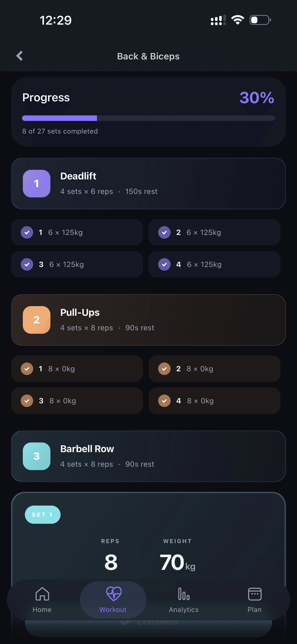Uncheck Pull-Ups set 3 completed mark
Viewport: 297px width, 644px height.
[x=27, y=401]
